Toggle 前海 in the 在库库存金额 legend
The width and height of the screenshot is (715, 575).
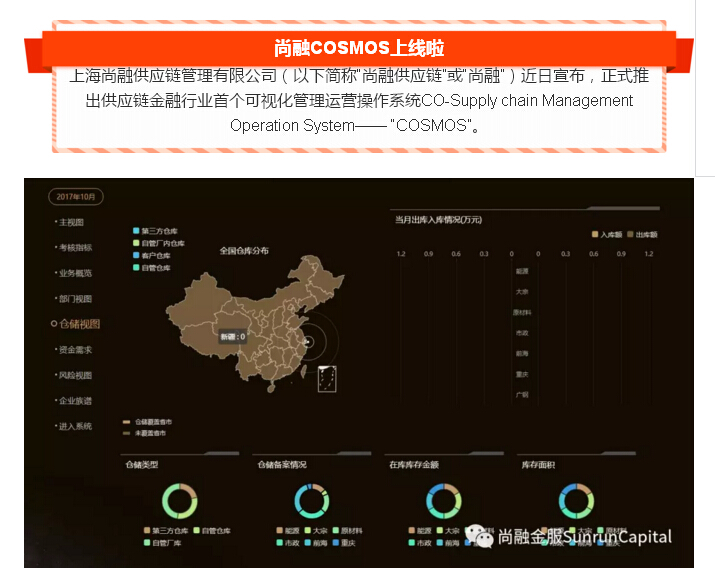[x=448, y=543]
